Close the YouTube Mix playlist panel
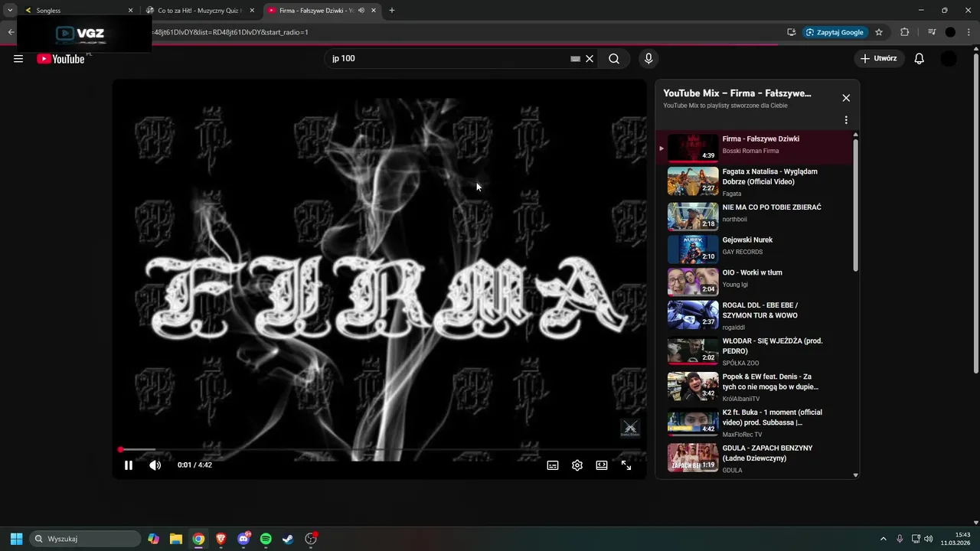The width and height of the screenshot is (980, 551). [846, 98]
